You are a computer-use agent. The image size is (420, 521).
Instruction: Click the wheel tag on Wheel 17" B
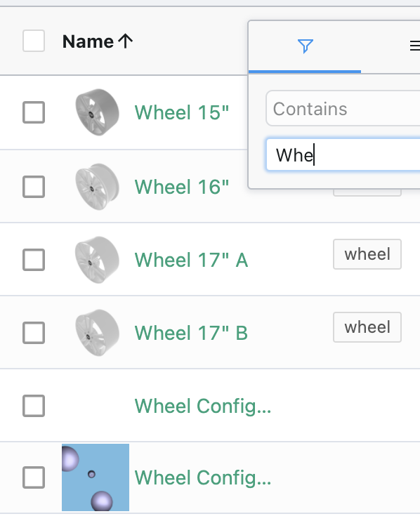(367, 327)
